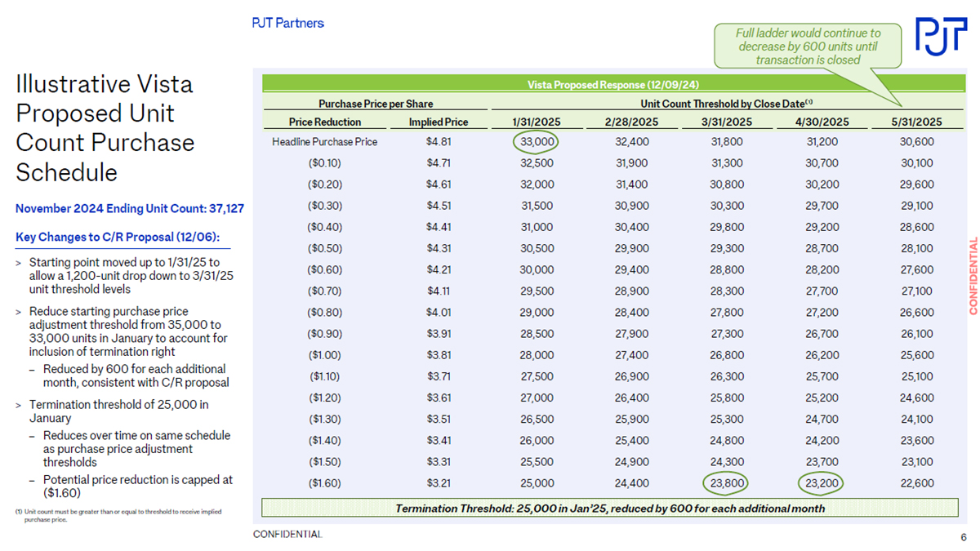The width and height of the screenshot is (980, 551).
Task: Click the circled 23,800 value in the 3/31/2025 column
Action: (x=726, y=483)
